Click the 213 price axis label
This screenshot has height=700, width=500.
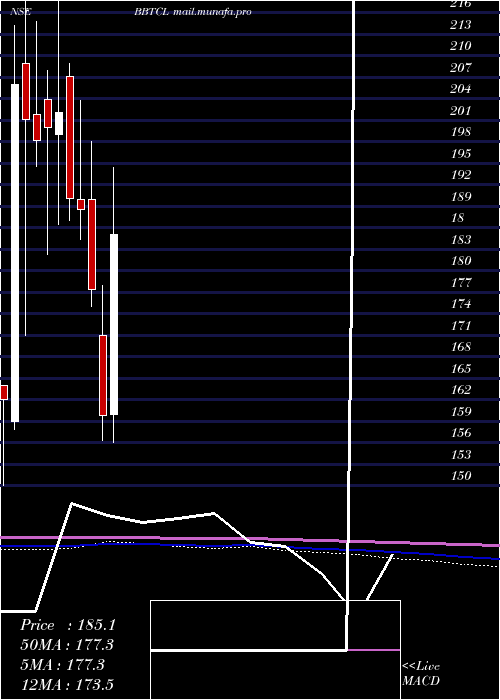pos(461,25)
